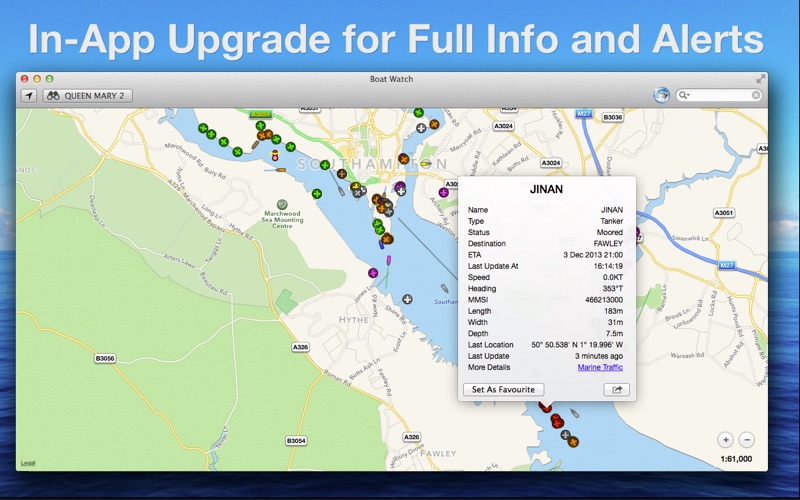Zoom in with the plus button

pyautogui.click(x=726, y=439)
